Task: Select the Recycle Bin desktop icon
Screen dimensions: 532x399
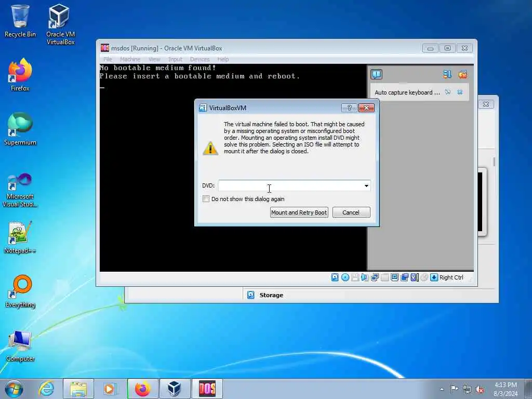Action: click(20, 20)
